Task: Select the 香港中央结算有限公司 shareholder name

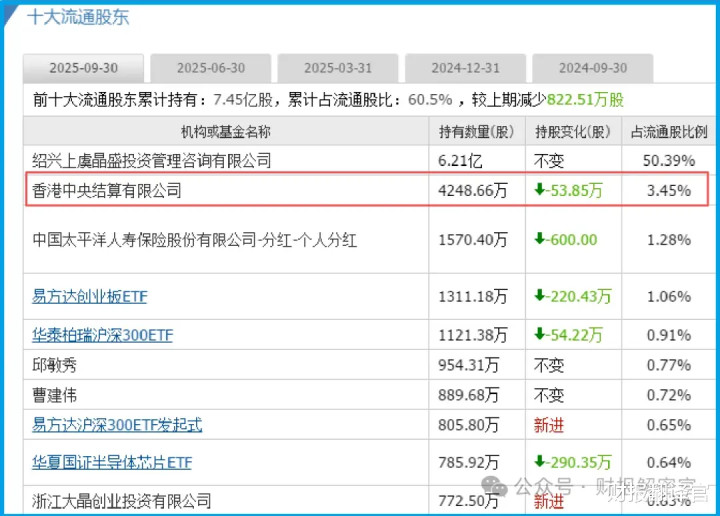Action: (107, 190)
